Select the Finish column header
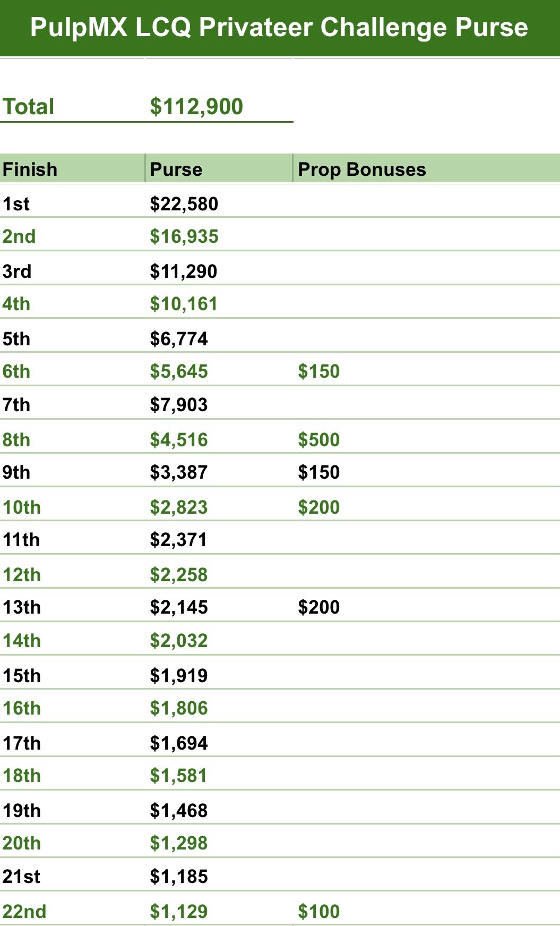 click(30, 169)
